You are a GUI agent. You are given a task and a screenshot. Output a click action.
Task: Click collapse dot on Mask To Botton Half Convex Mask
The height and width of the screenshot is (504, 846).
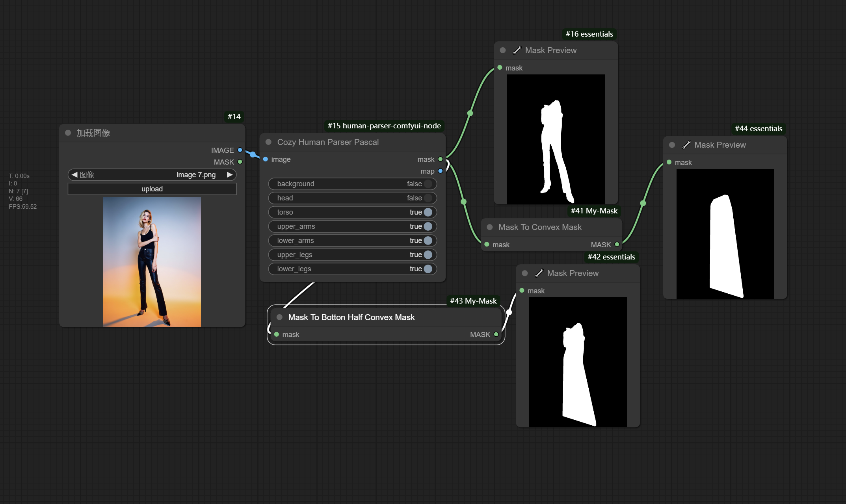[279, 317]
